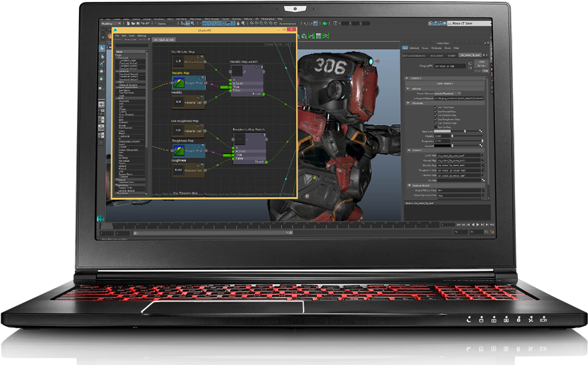Toggle the Use Metallic Map checkbox
The height and width of the screenshot is (365, 588).
[x=435, y=116]
